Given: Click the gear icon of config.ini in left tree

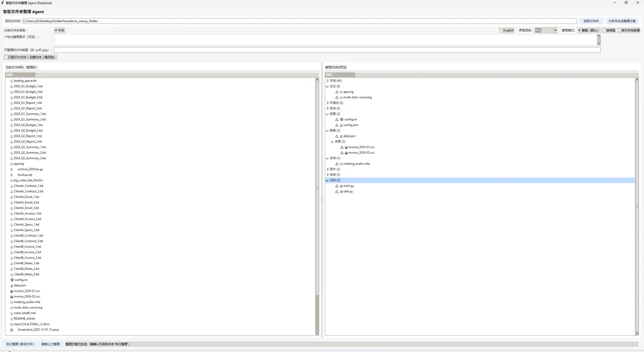Looking at the screenshot, I should pos(12,280).
